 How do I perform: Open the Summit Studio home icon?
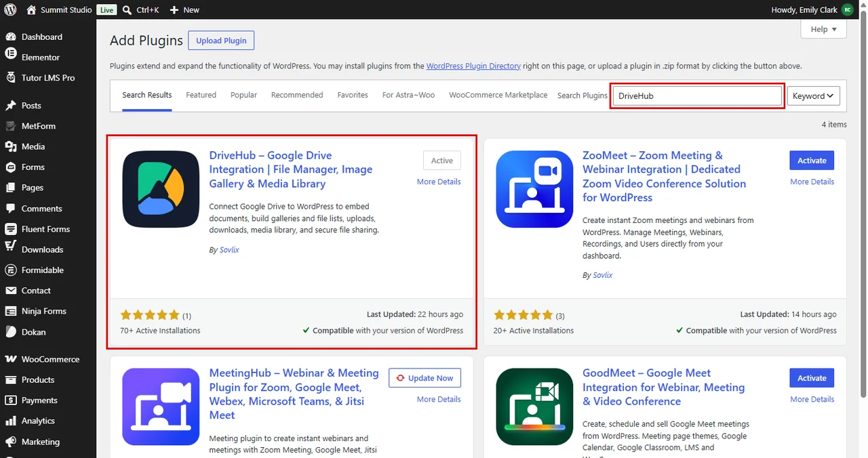pyautogui.click(x=31, y=9)
